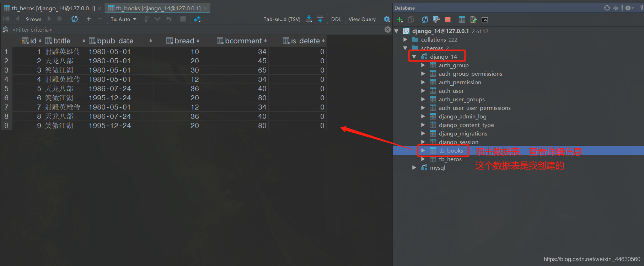
Task: Collapse the django_14@127.0.0.1 data source
Action: click(x=397, y=31)
